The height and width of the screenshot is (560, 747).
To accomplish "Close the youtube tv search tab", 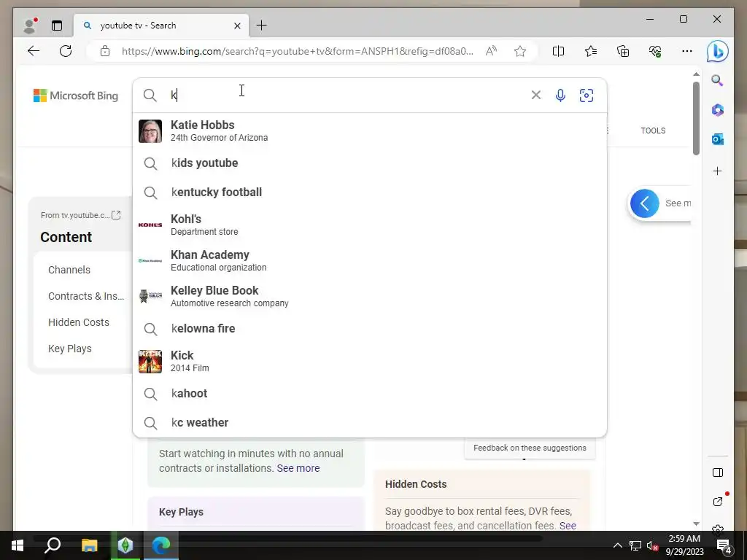I will point(237,26).
